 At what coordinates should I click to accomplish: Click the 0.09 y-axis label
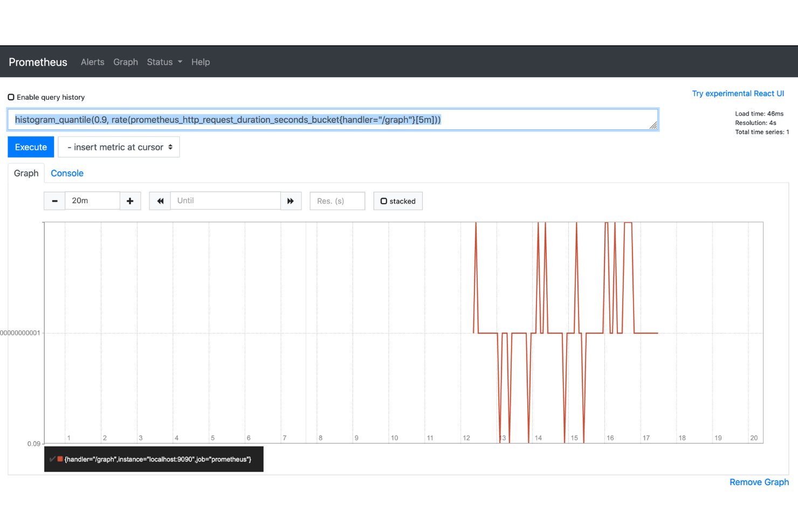pyautogui.click(x=34, y=444)
